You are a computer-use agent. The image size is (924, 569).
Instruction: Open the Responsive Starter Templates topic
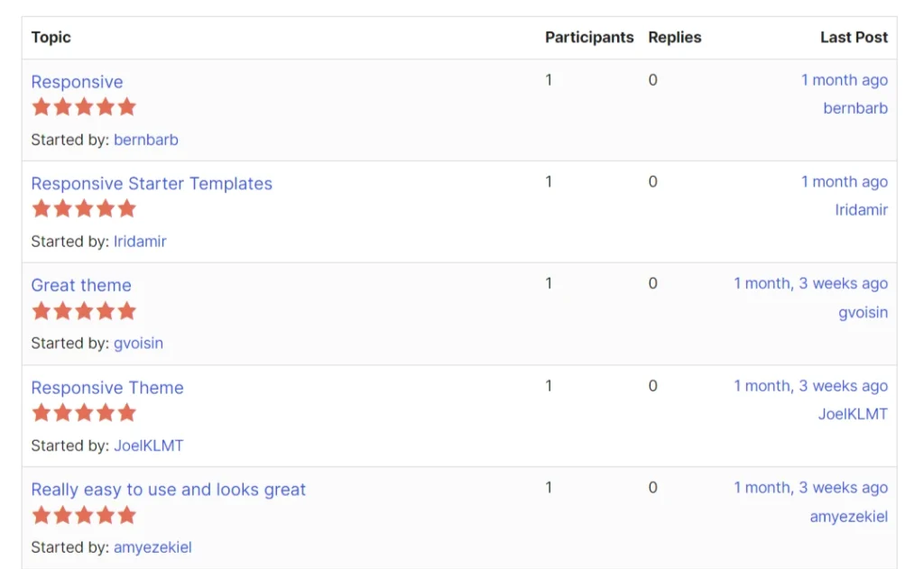(x=152, y=184)
